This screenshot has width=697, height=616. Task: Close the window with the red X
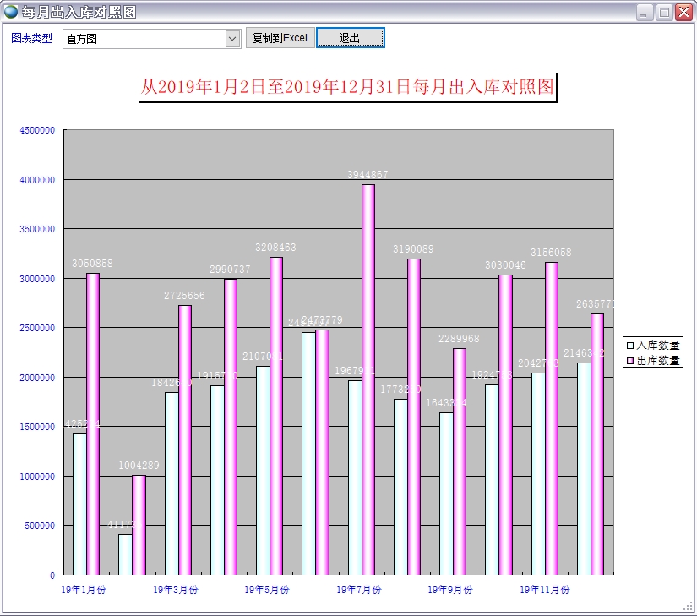tap(683, 13)
